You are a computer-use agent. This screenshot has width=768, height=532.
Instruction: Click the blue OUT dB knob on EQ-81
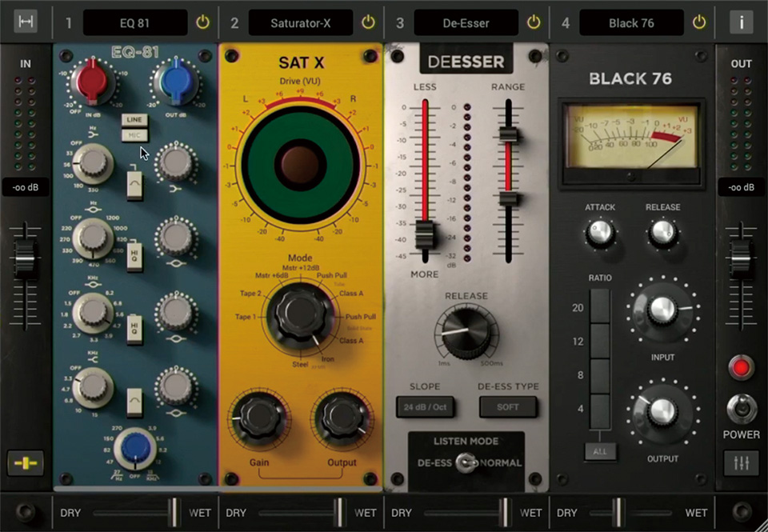(x=176, y=82)
